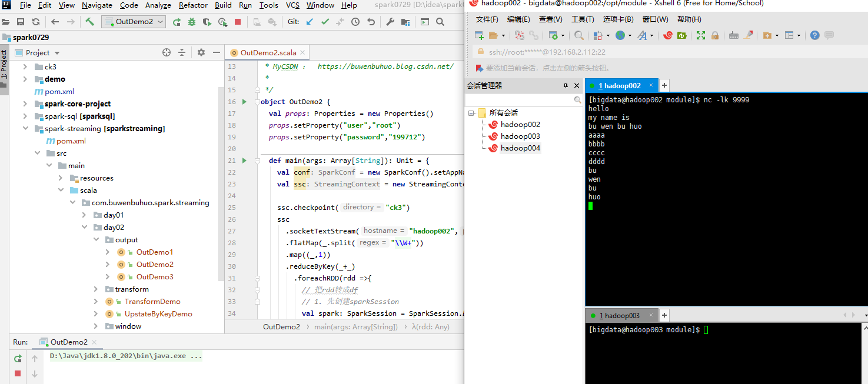The image size is (868, 384).
Task: Run OutDemo2 with the green rerun icon
Action: (177, 22)
